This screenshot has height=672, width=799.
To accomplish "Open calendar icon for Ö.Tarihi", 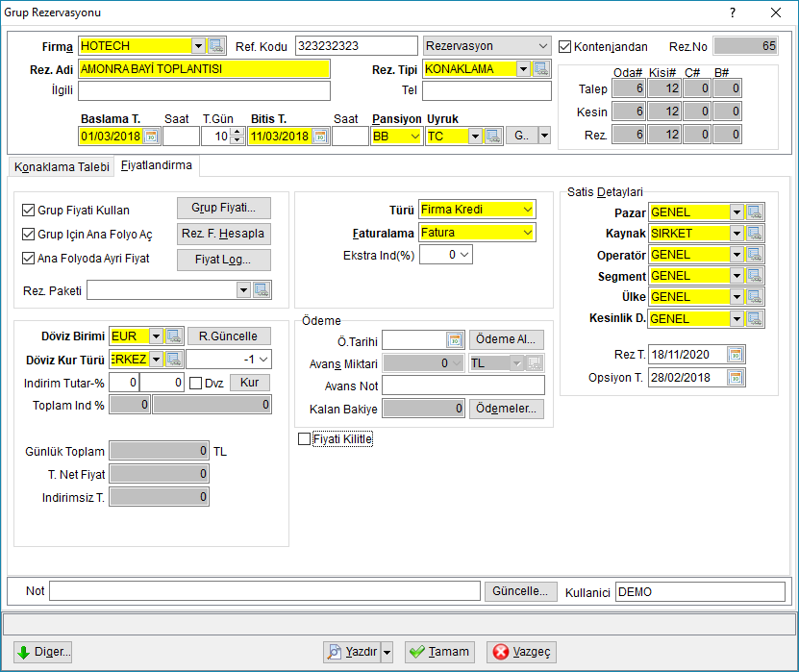I will click(455, 339).
